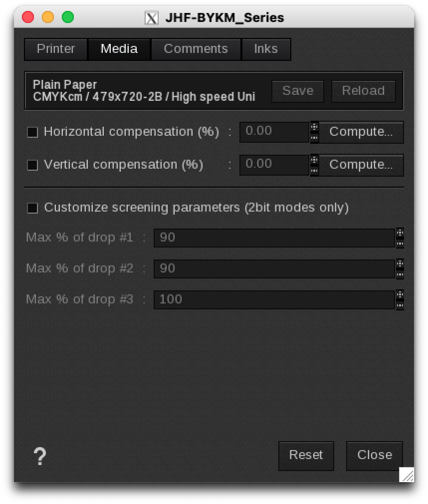Enable Horizontal compensation checkbox
The height and width of the screenshot is (504, 428).
pos(32,132)
